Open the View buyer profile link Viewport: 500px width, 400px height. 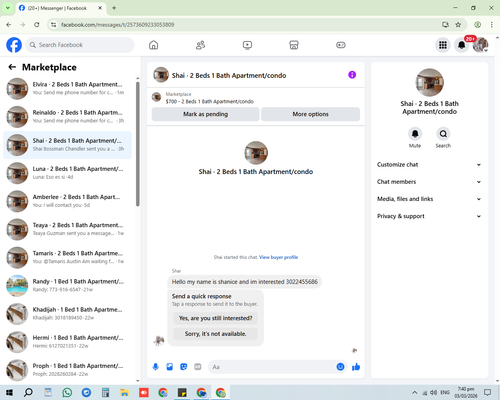(278, 257)
